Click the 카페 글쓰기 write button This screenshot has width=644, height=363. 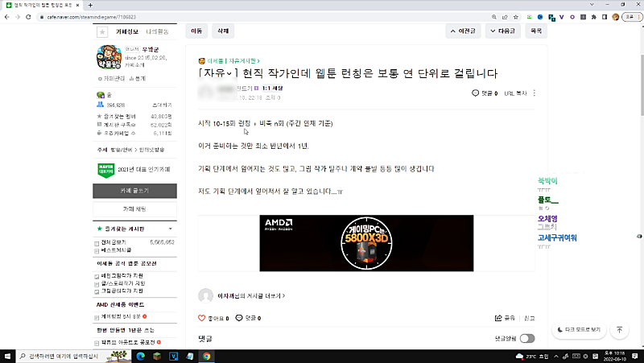[134, 191]
